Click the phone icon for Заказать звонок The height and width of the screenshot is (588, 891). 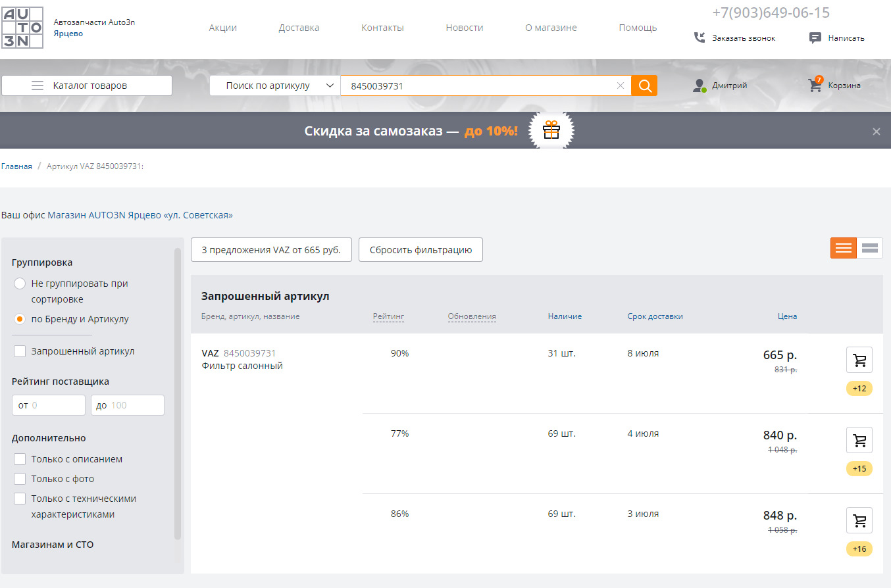tap(700, 37)
